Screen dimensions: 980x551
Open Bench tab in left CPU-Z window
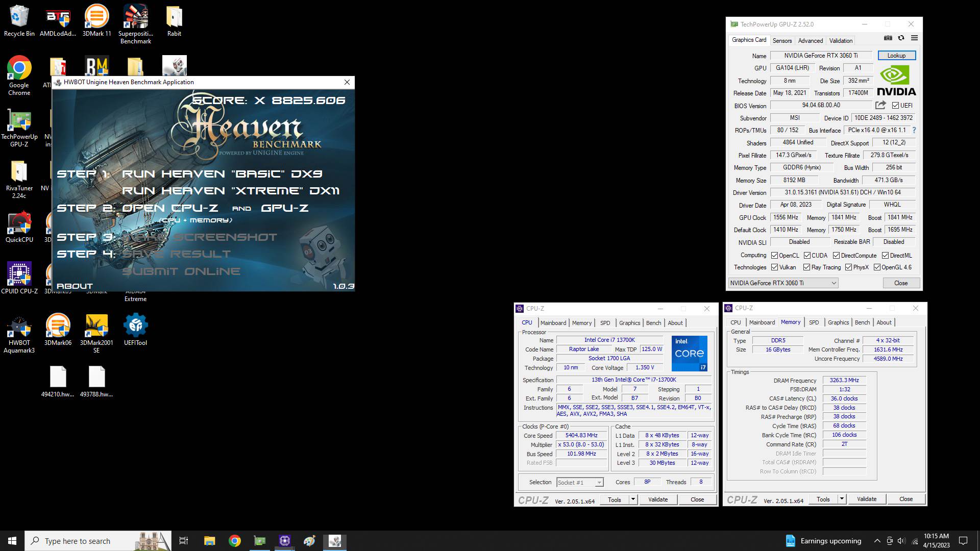click(653, 323)
